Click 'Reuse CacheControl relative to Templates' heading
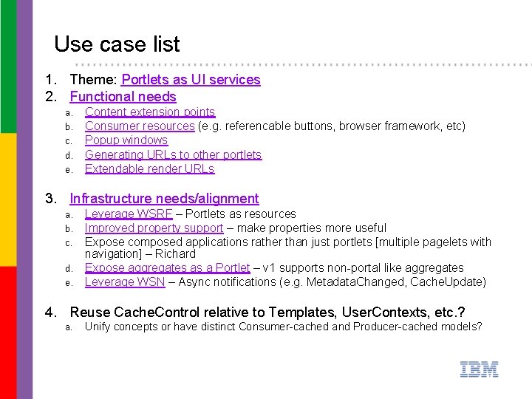The image size is (532, 399). pyautogui.click(x=204, y=312)
